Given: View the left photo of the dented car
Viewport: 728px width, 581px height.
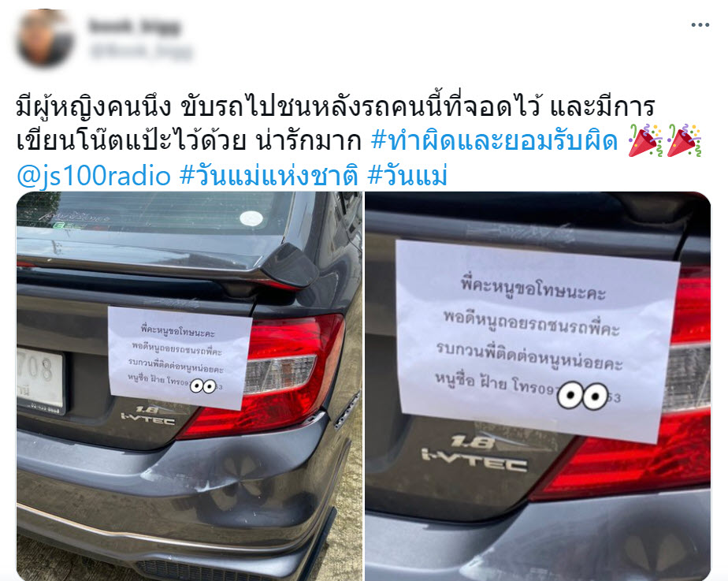Looking at the screenshot, I should pos(189,386).
